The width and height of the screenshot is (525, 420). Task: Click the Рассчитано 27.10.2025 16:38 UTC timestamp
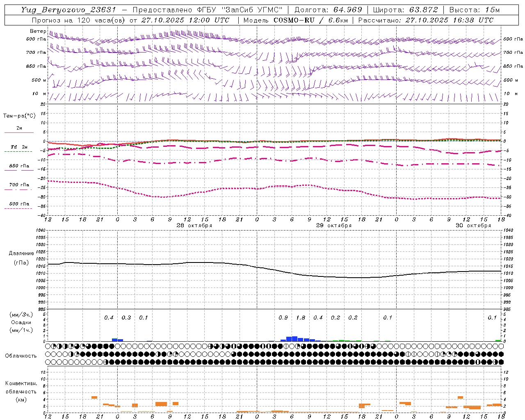coord(426,20)
